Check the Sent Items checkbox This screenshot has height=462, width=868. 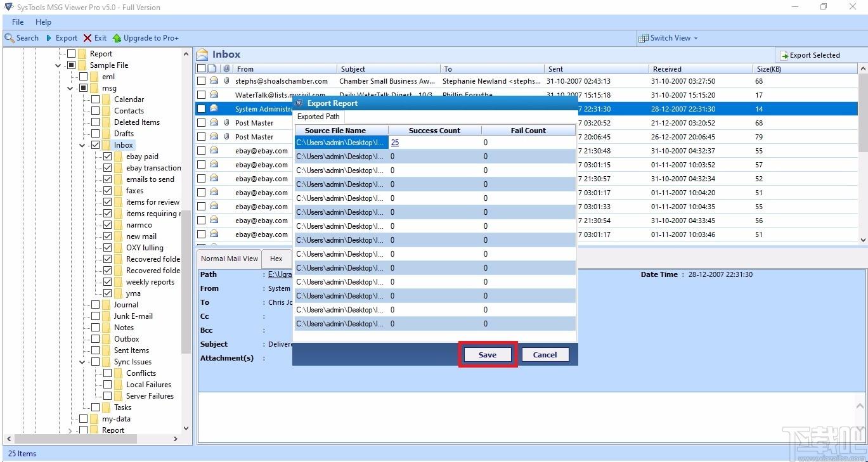pyautogui.click(x=96, y=350)
